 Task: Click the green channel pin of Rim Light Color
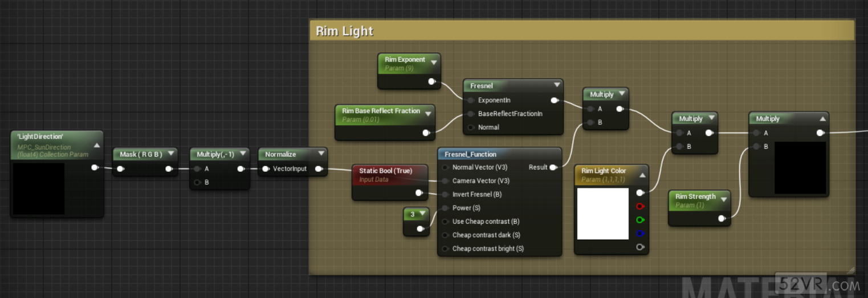click(640, 220)
